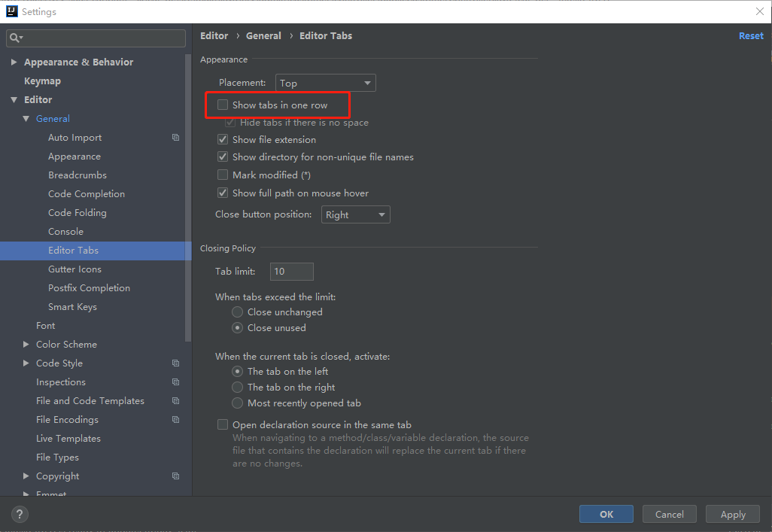Open Console settings page

(x=66, y=231)
